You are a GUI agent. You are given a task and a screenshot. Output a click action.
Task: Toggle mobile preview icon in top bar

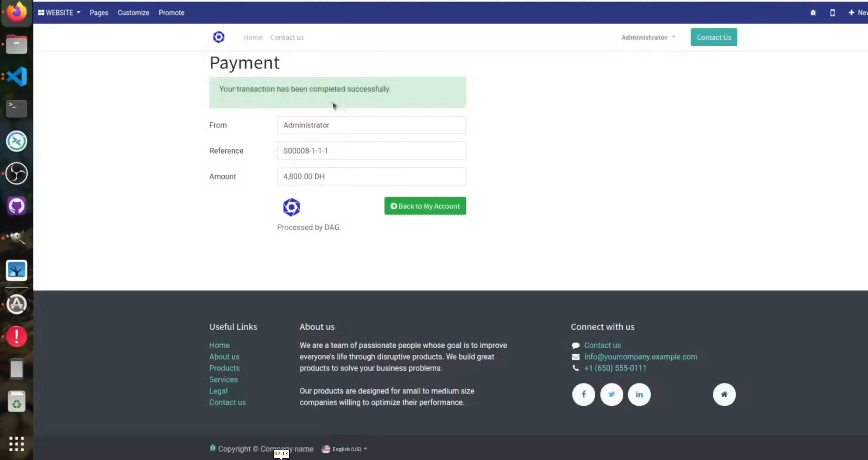click(x=833, y=12)
